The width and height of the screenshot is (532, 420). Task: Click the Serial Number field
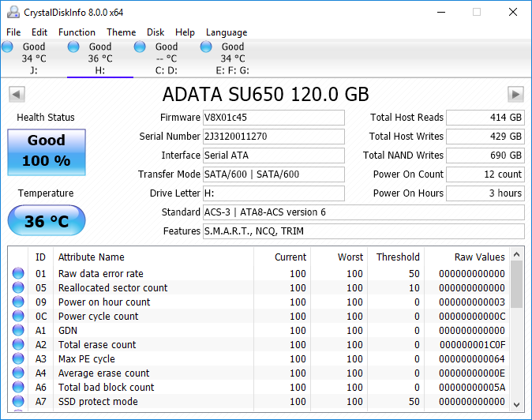[x=274, y=137]
